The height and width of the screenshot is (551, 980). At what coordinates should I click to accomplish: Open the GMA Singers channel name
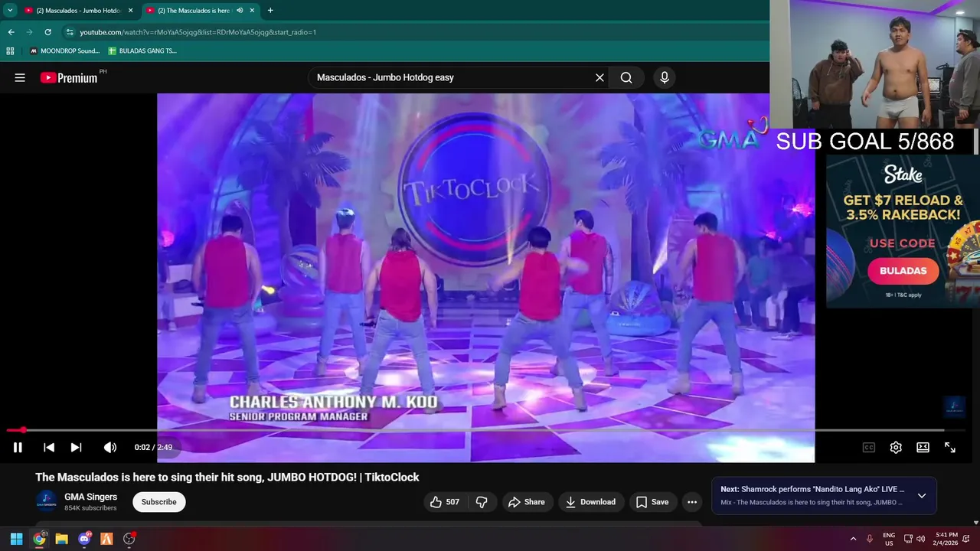pyautogui.click(x=91, y=497)
